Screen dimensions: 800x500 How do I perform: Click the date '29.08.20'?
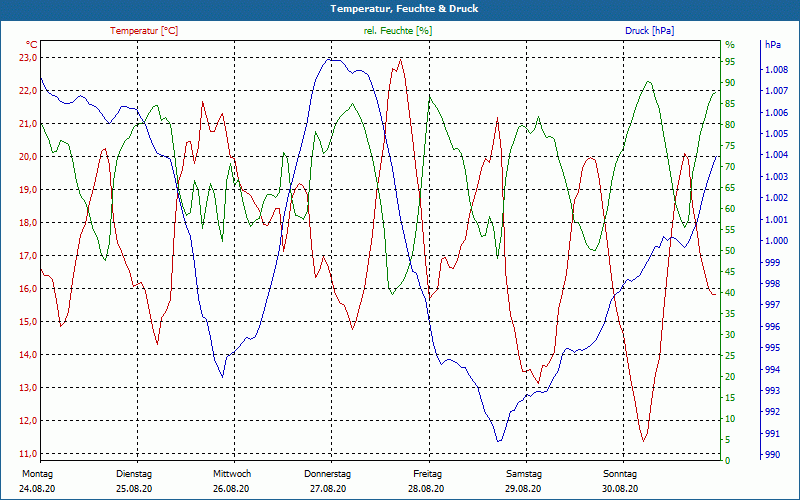point(523,489)
